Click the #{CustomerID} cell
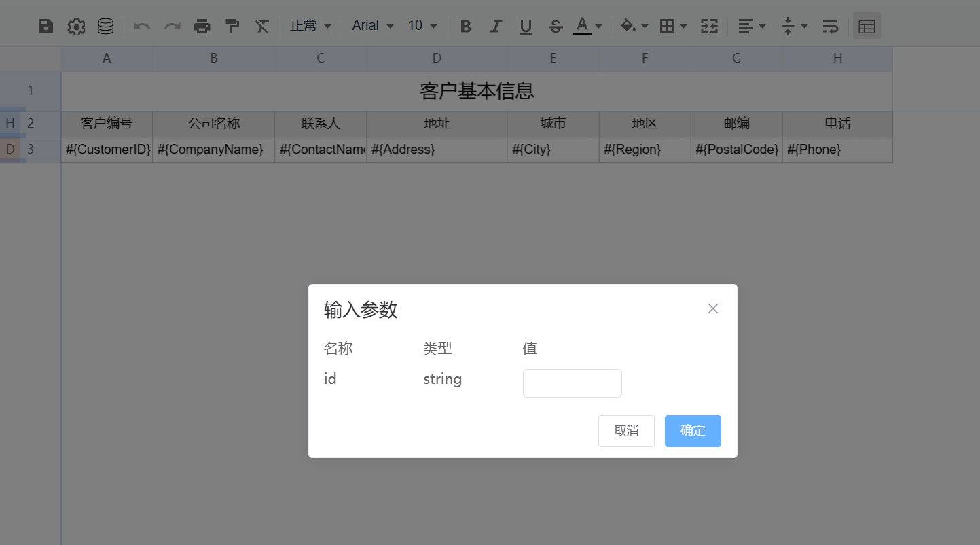 tap(107, 150)
